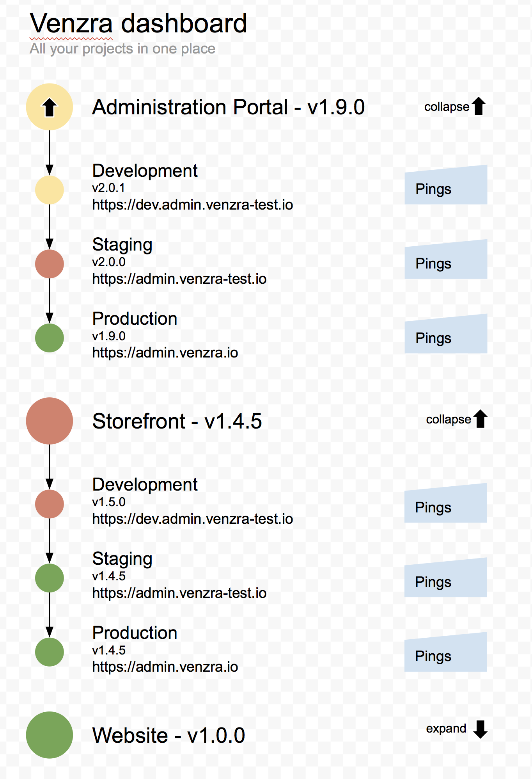Open Pings for Storefront Production v1.4.5
The width and height of the screenshot is (532, 779).
(x=446, y=652)
